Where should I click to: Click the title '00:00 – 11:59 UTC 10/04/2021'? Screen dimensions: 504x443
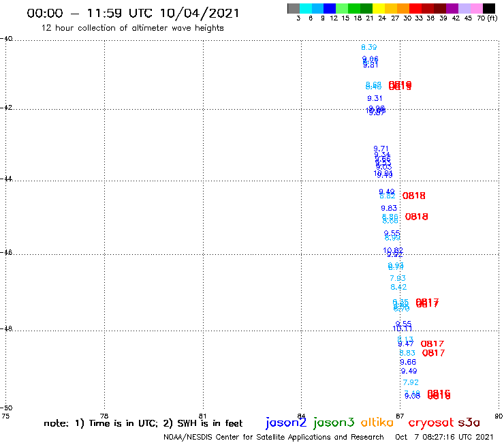133,13
